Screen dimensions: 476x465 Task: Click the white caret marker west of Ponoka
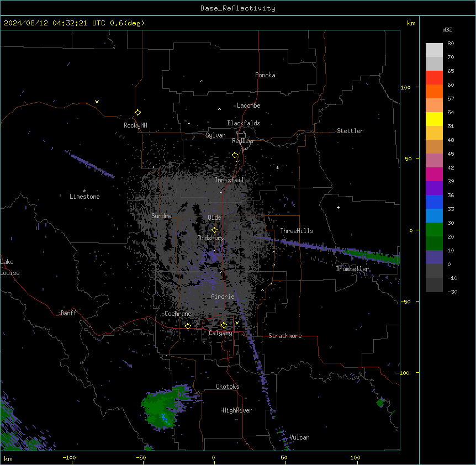pyautogui.click(x=202, y=81)
